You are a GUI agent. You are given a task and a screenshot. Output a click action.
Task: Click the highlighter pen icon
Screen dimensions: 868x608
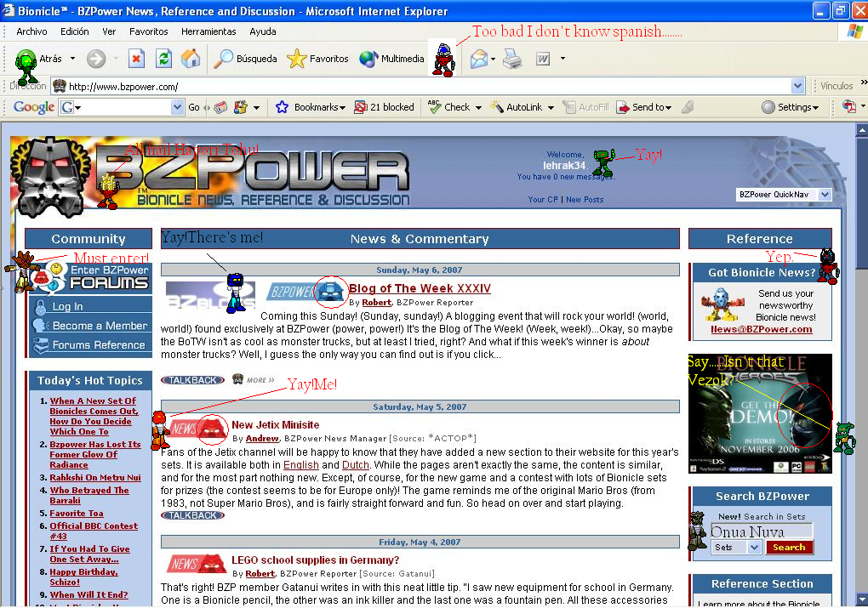(x=688, y=107)
